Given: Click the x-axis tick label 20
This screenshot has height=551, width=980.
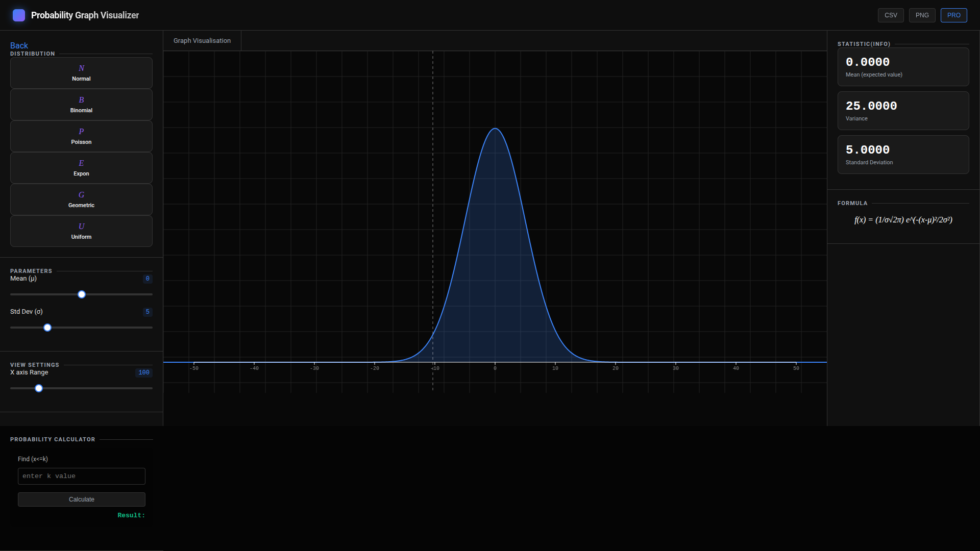Looking at the screenshot, I should (x=616, y=368).
